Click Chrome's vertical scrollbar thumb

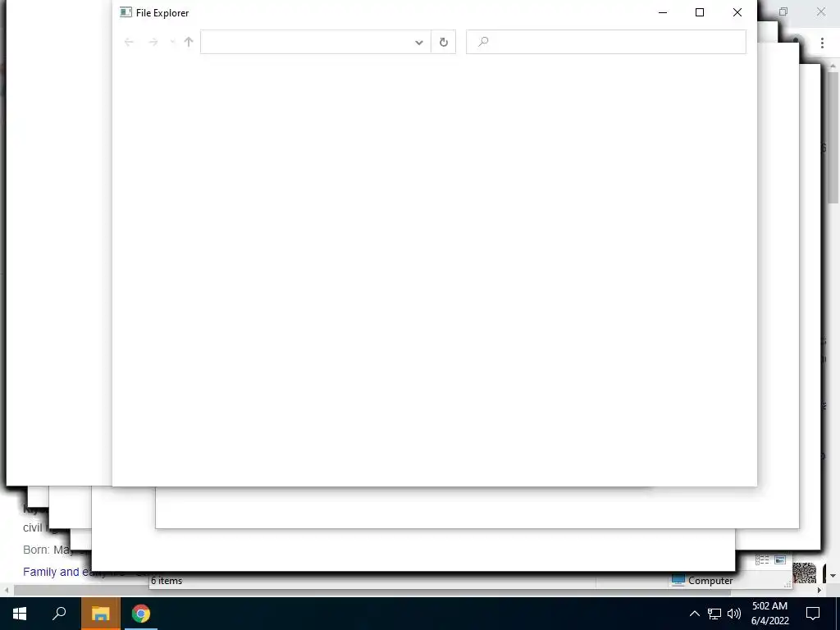click(833, 137)
